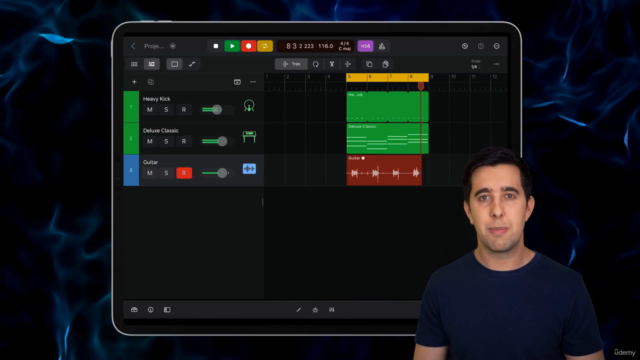Adjust the Deluxe Classic volume slider
640x360 pixels.
pyautogui.click(x=218, y=141)
